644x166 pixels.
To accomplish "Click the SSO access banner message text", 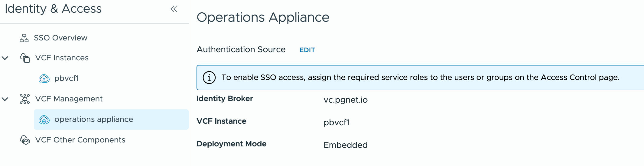I will click(x=420, y=78).
